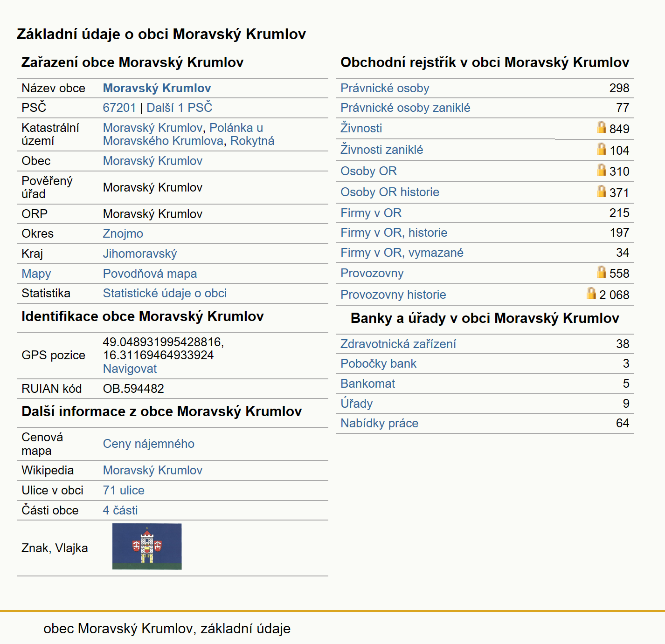This screenshot has width=665, height=644.
Task: View Statistické údaje o obci
Action: (x=165, y=293)
